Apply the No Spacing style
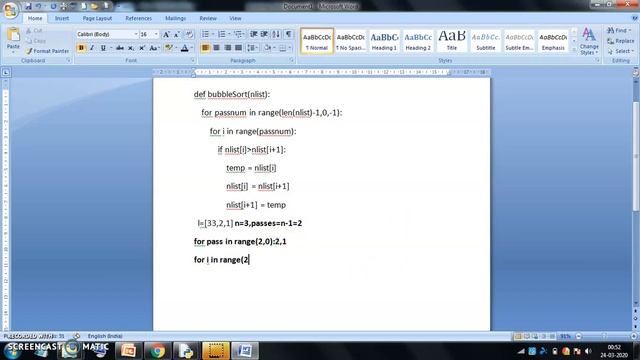The width and height of the screenshot is (640, 360). tap(350, 41)
